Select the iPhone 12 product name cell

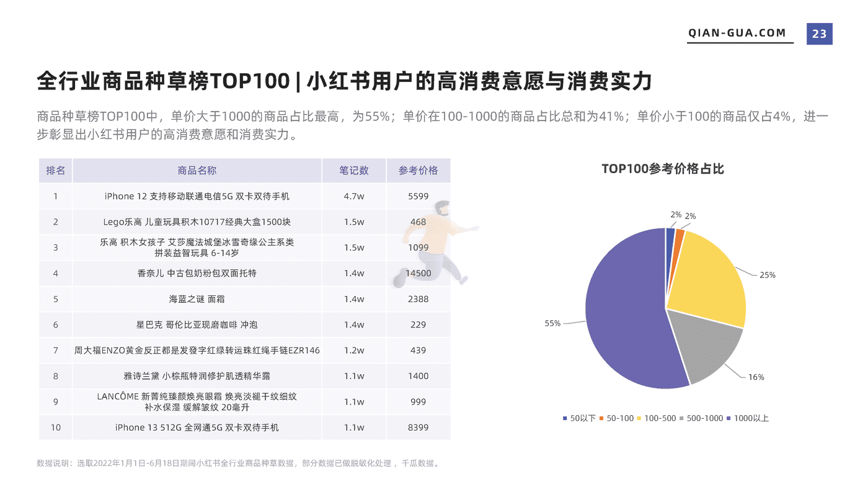(197, 196)
